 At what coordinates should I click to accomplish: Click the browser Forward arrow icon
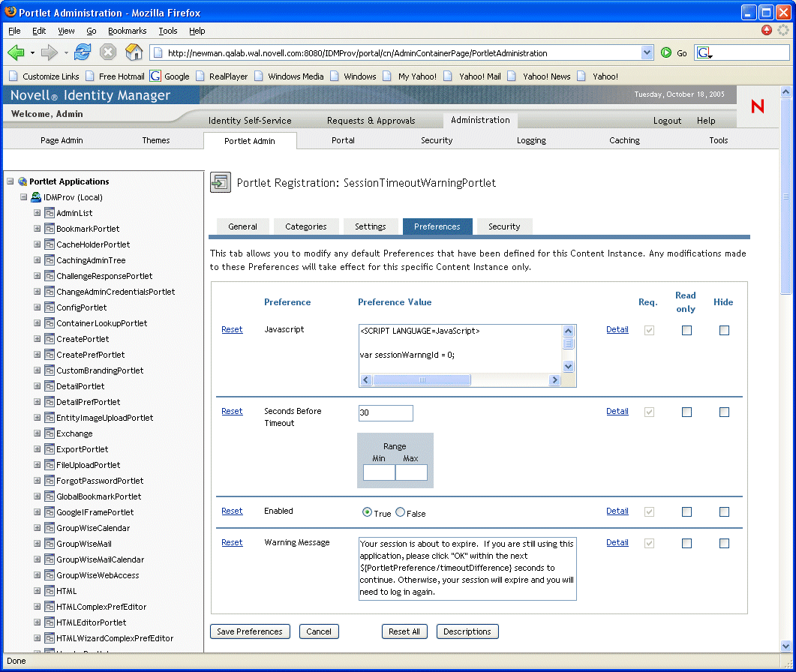click(50, 52)
